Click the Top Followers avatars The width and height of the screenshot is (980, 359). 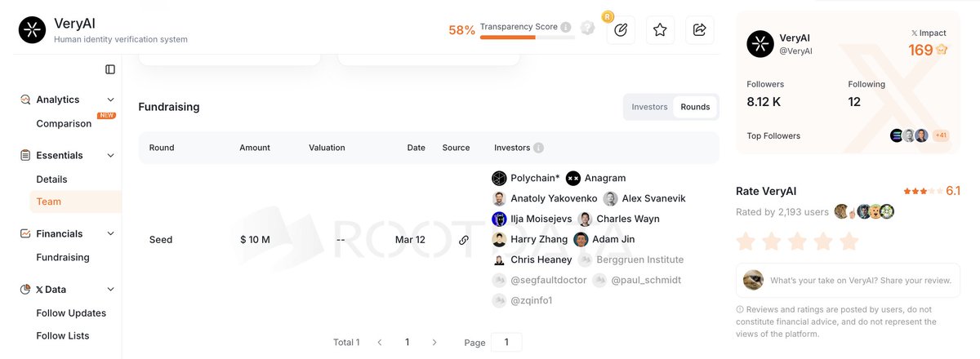909,135
